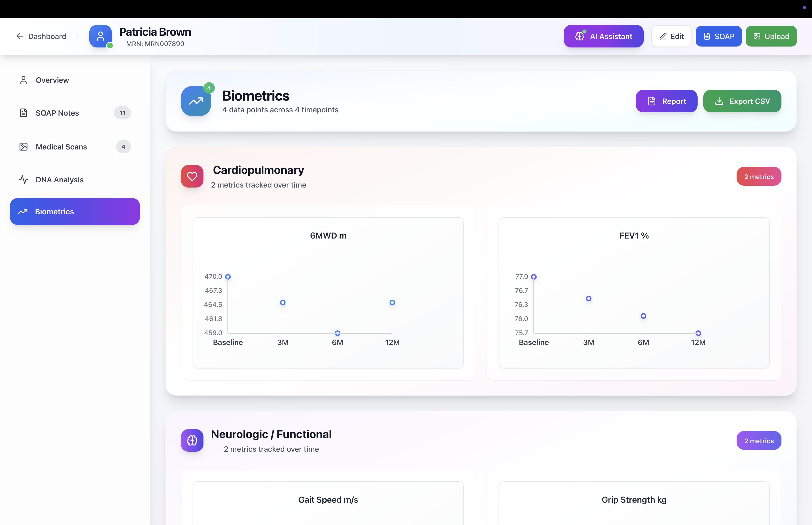Click the FEV1 12M data point
This screenshot has width=812, height=525.
(698, 333)
